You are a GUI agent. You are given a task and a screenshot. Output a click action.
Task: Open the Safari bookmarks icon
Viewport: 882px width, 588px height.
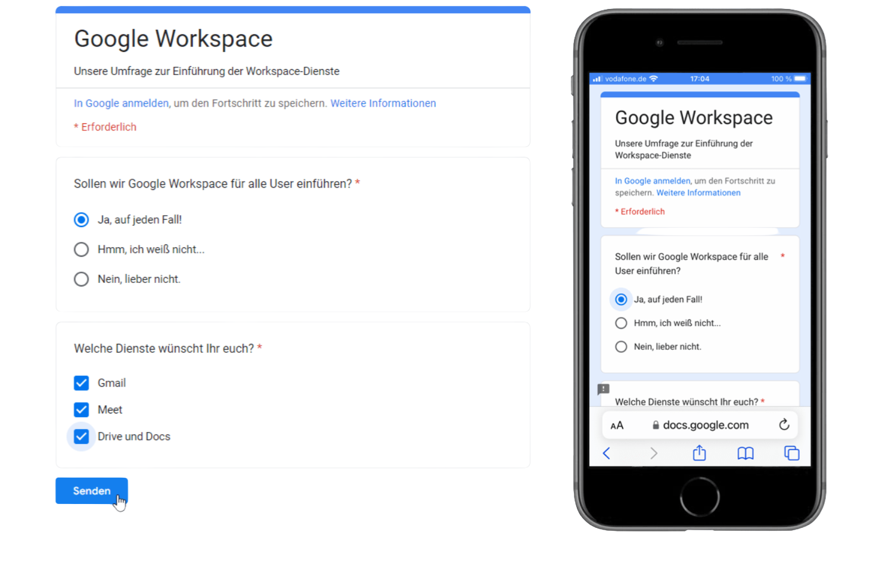(x=745, y=453)
